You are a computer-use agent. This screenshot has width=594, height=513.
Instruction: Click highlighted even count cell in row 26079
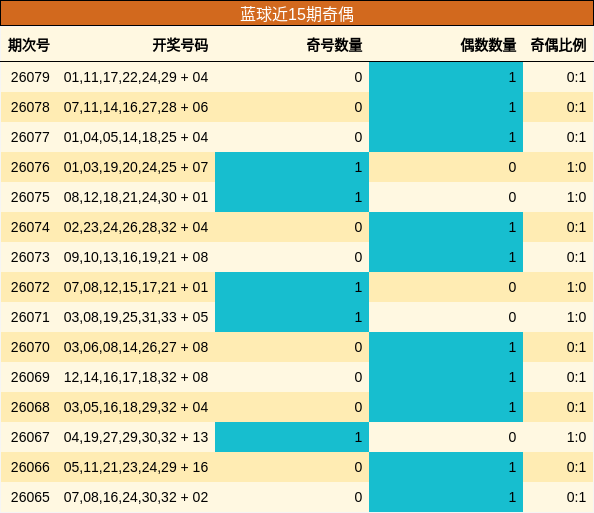click(446, 77)
